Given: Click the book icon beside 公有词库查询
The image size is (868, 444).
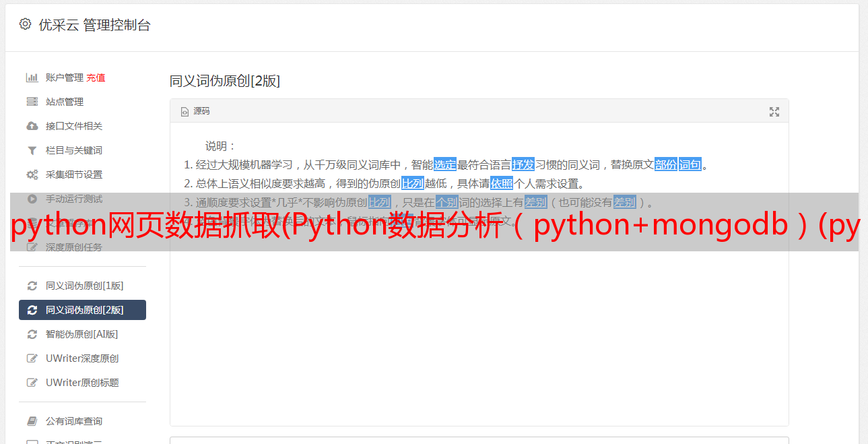Looking at the screenshot, I should (32, 421).
